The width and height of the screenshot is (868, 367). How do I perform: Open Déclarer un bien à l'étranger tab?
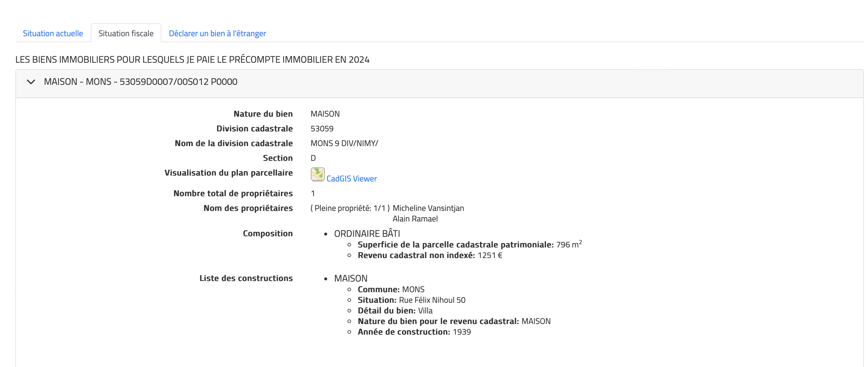coord(217,33)
